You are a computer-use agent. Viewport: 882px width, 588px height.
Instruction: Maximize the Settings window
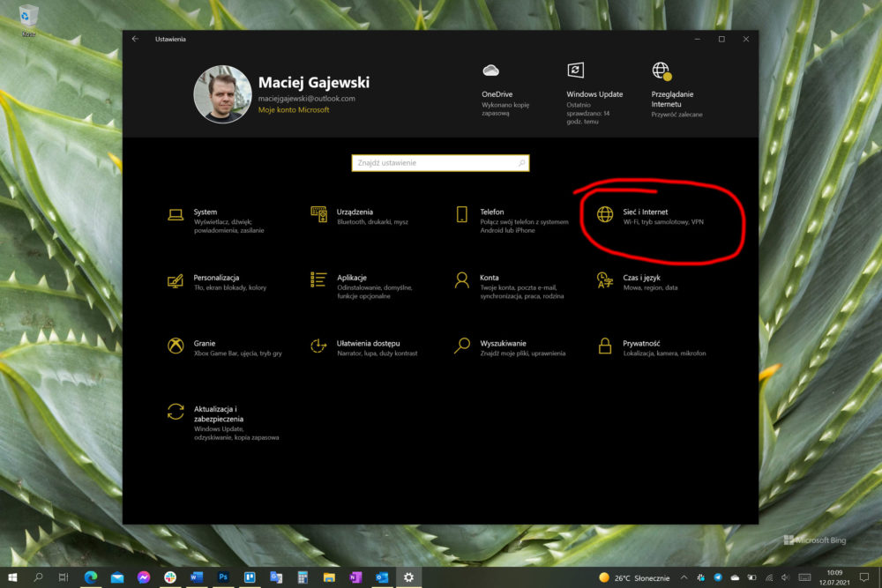click(721, 39)
